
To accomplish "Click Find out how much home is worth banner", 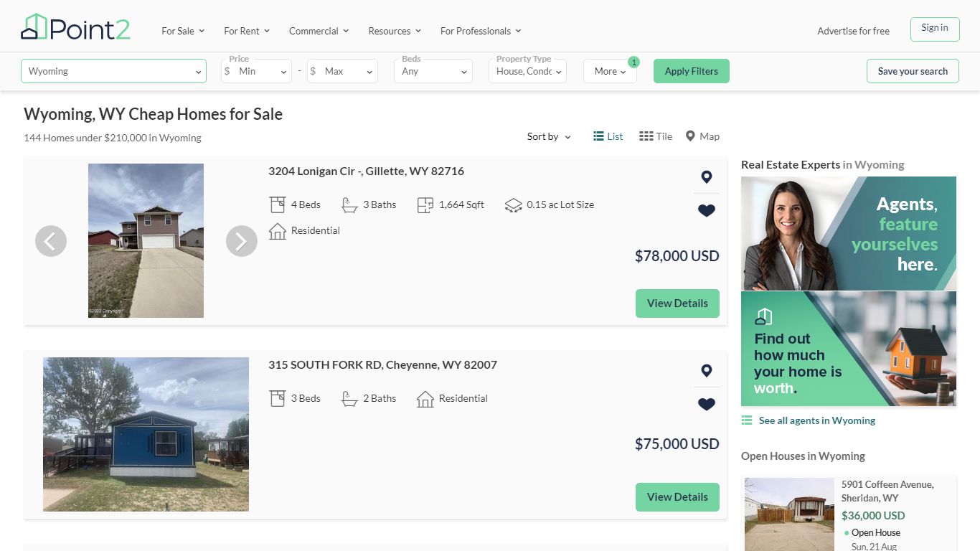I will (849, 349).
